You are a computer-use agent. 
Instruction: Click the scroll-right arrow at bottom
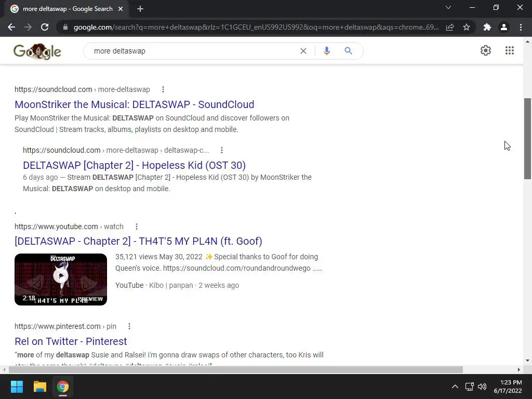(x=519, y=369)
